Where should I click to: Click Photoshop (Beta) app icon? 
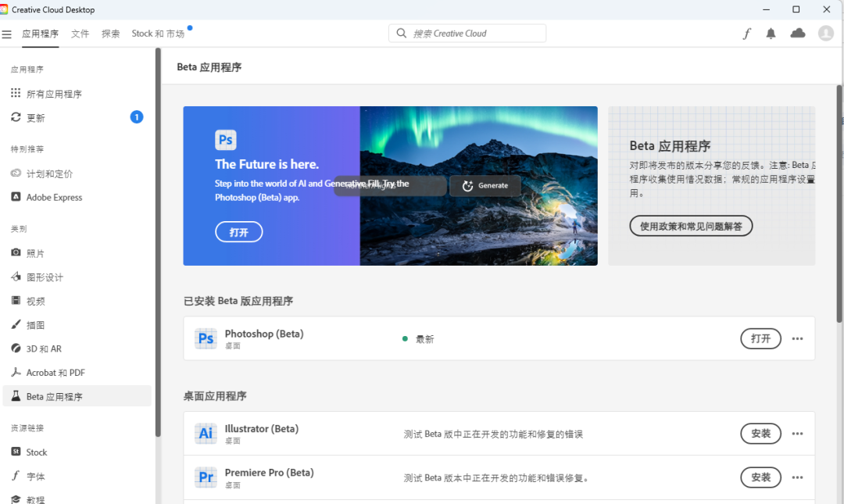tap(206, 338)
